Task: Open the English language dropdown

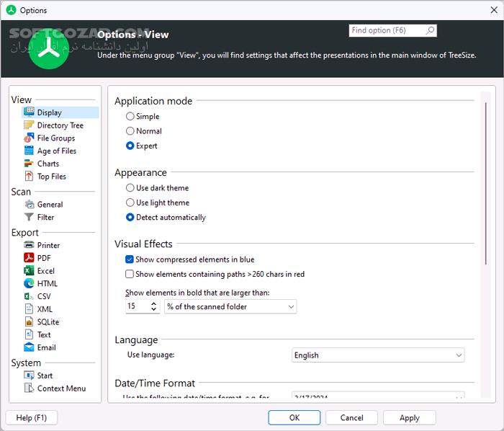Action: click(378, 355)
